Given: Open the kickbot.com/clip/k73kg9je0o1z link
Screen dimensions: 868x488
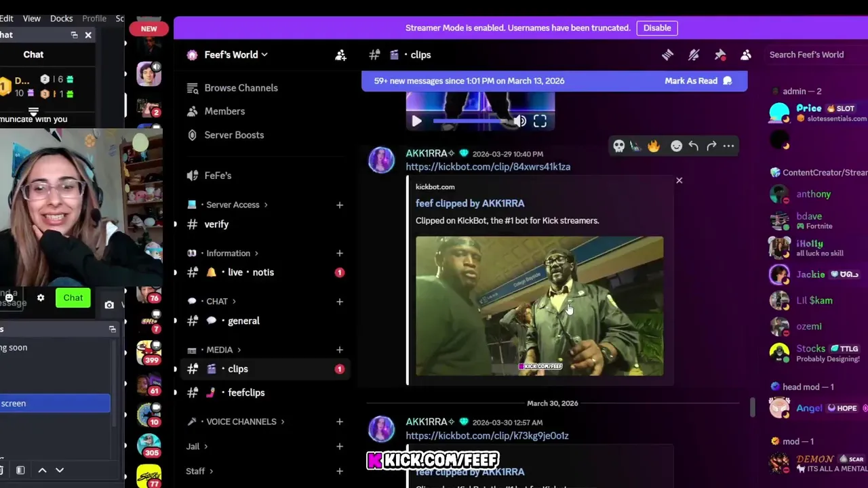Looking at the screenshot, I should (x=487, y=436).
